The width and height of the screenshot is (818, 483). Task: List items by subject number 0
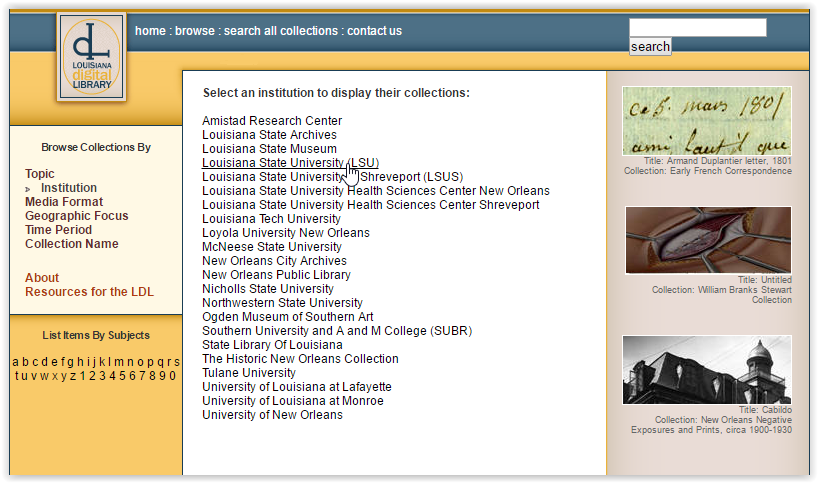click(172, 376)
